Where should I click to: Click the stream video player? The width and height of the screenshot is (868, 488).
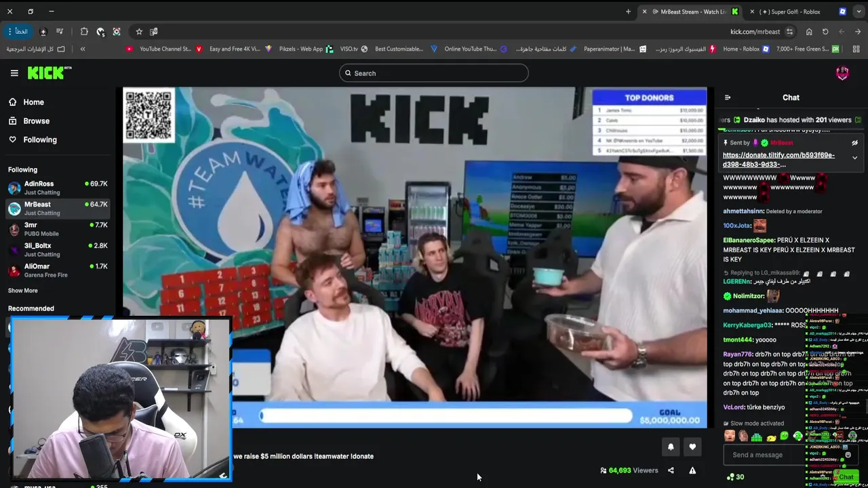pyautogui.click(x=414, y=258)
